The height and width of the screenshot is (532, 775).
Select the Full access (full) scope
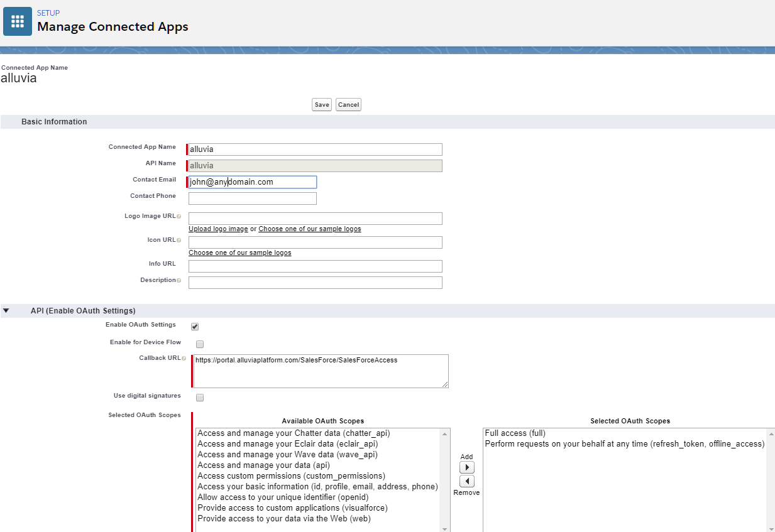click(515, 433)
